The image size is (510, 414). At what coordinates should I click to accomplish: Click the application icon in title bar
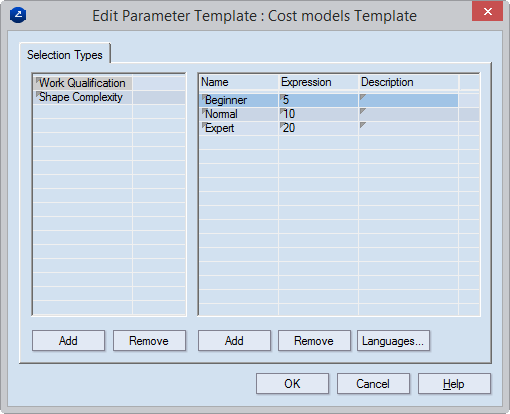(18, 15)
